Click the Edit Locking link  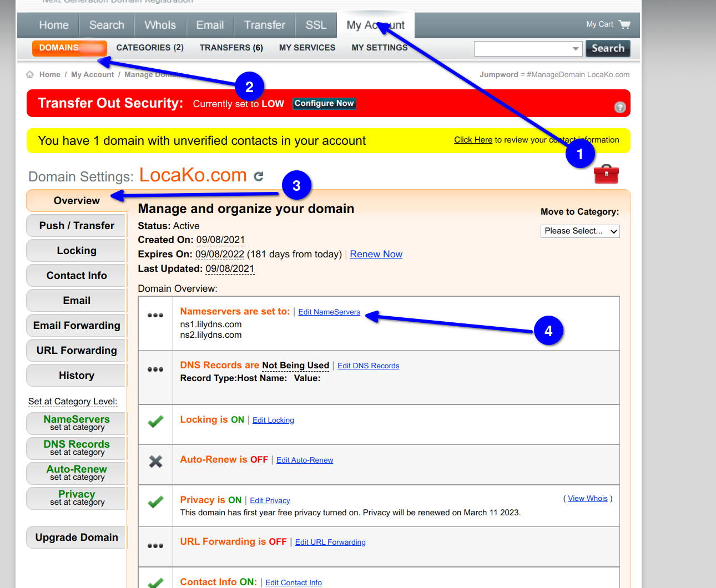[x=273, y=420]
